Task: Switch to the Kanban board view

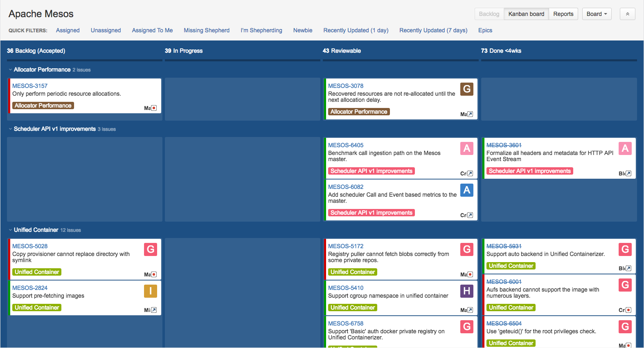Action: pos(527,14)
